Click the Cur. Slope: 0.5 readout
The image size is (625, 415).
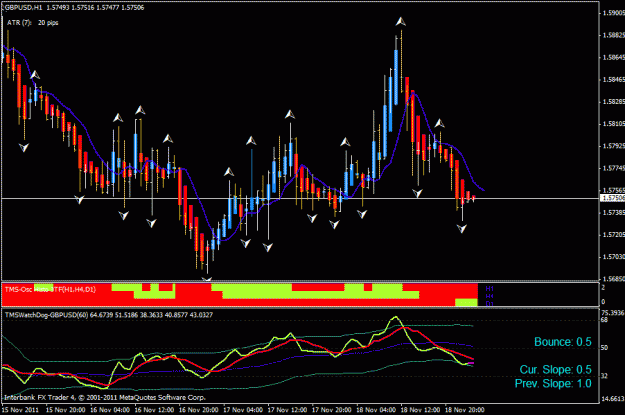pyautogui.click(x=556, y=370)
